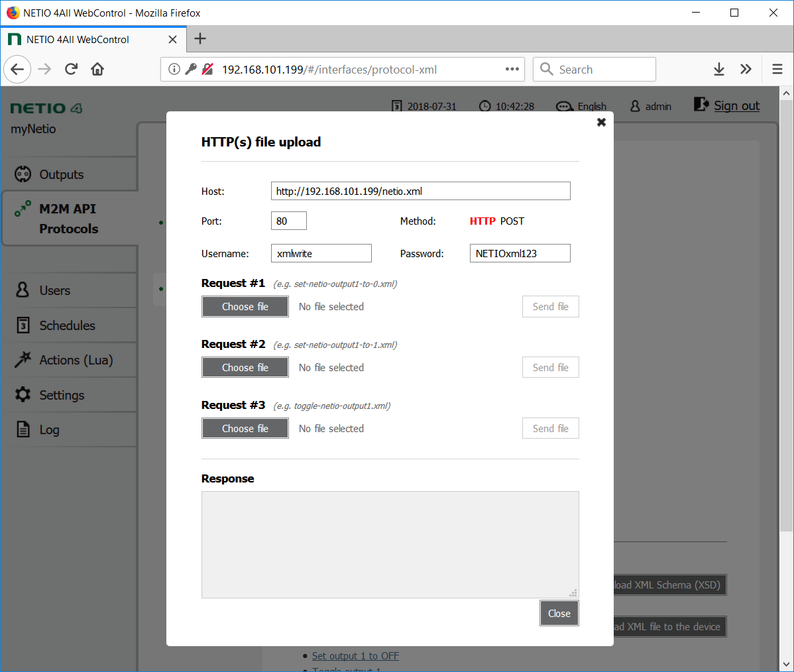794x672 pixels.
Task: Click the Firefox forward arrow
Action: (x=44, y=69)
